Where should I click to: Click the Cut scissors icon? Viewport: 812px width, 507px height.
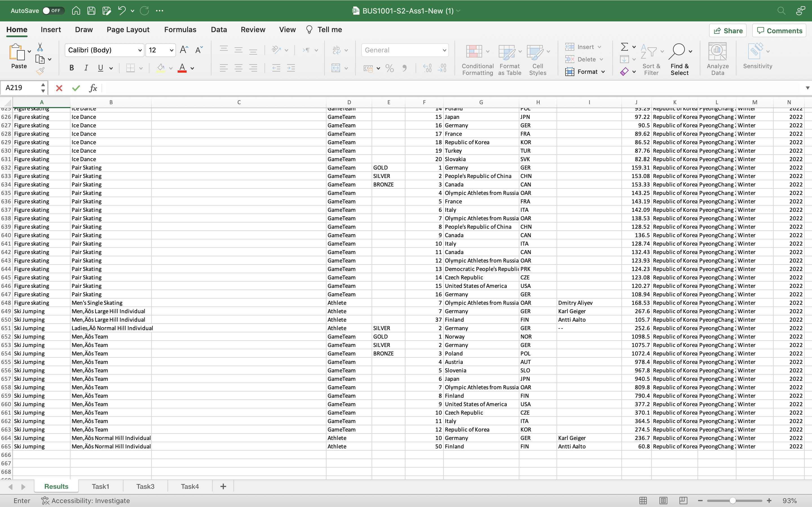tap(40, 46)
